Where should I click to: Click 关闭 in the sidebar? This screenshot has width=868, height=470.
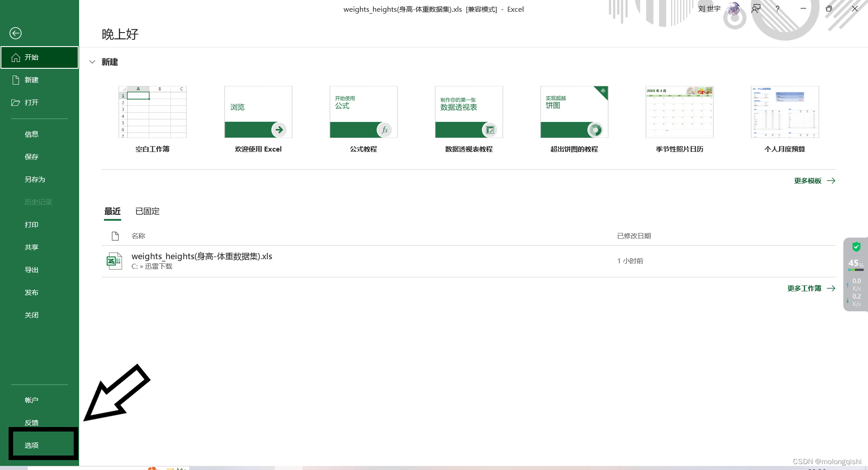tap(39, 315)
